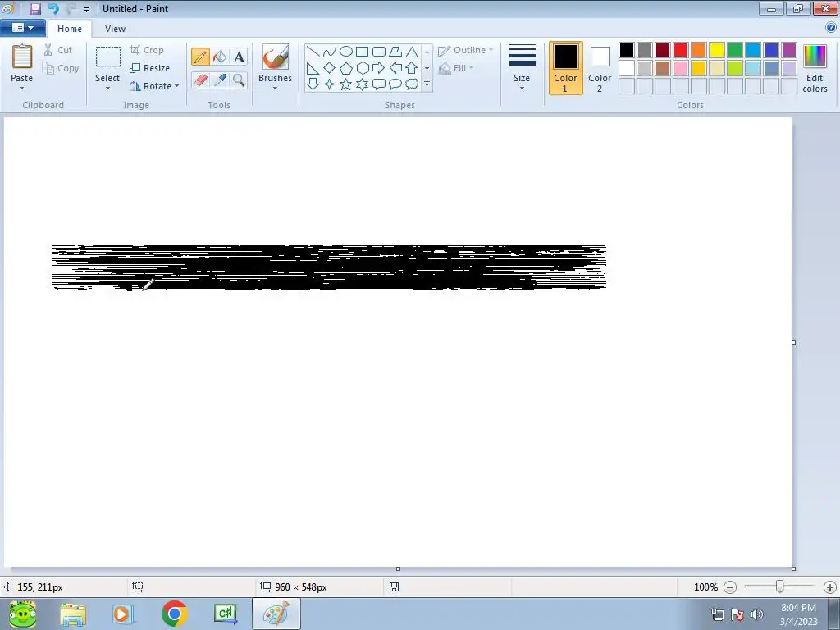The width and height of the screenshot is (840, 630).
Task: Pick the green color swatch
Action: [735, 50]
